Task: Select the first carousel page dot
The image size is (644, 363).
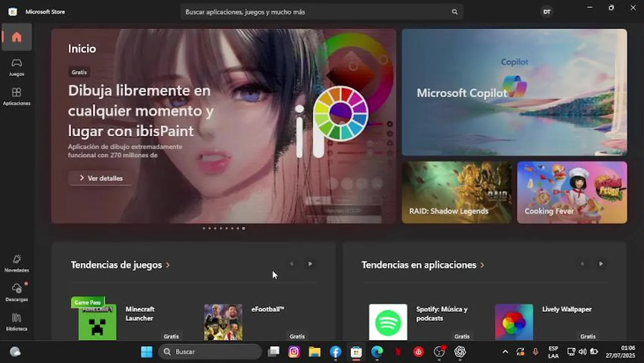Action: point(204,228)
